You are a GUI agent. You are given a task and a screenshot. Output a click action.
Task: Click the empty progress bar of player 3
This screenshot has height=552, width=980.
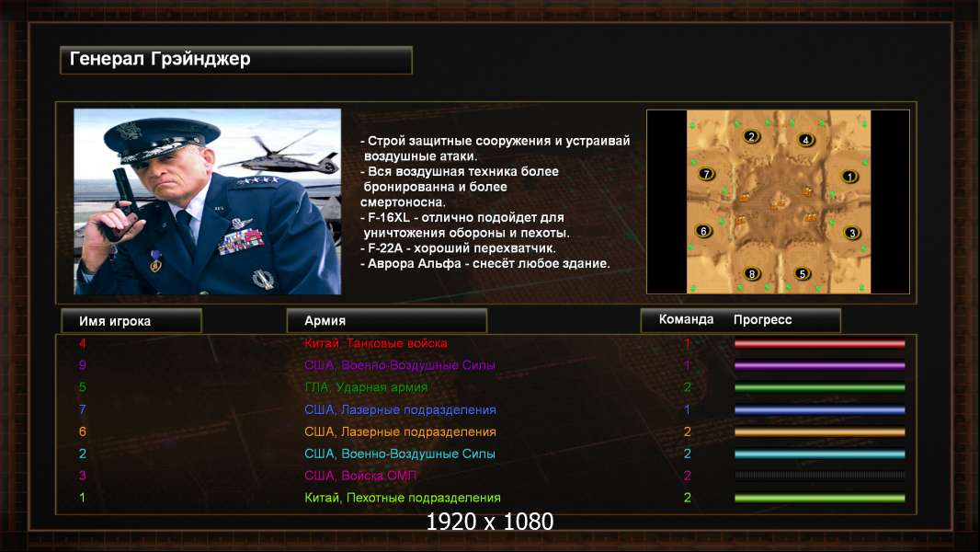(819, 475)
